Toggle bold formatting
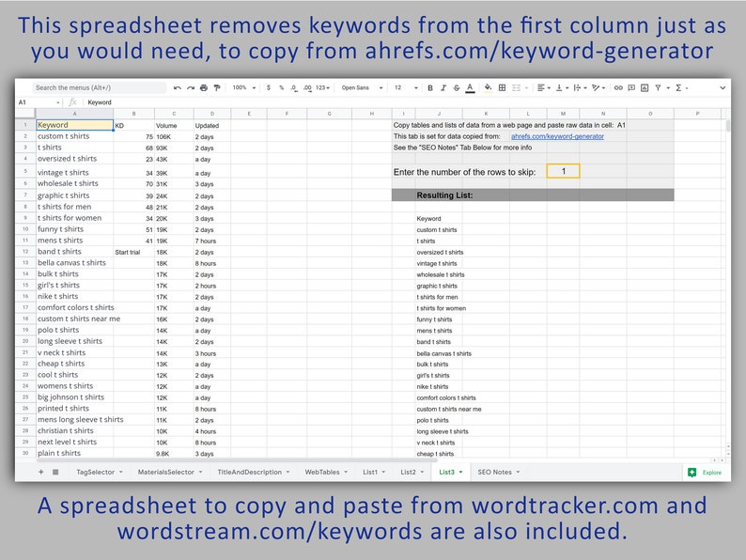746x560 pixels. click(x=430, y=88)
